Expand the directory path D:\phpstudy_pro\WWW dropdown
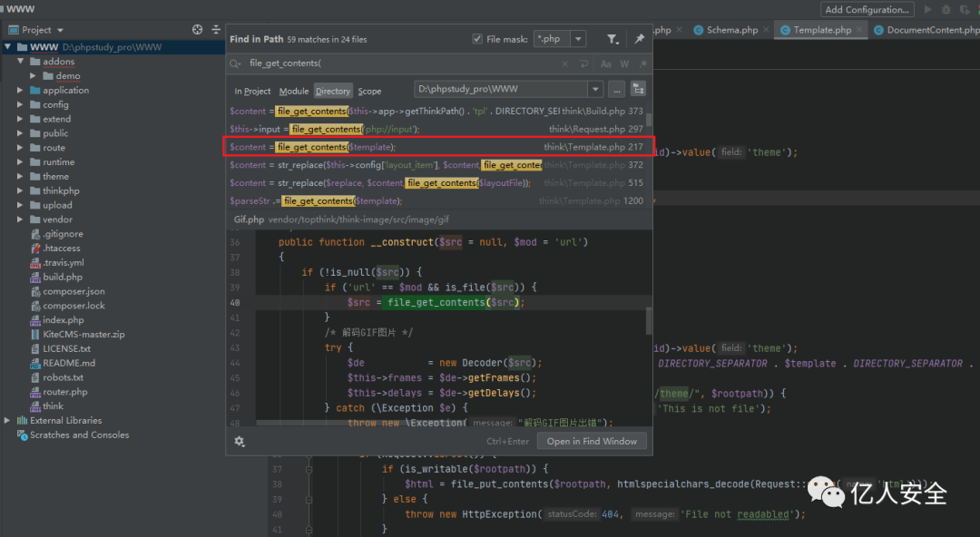This screenshot has width=980, height=537. 595,90
